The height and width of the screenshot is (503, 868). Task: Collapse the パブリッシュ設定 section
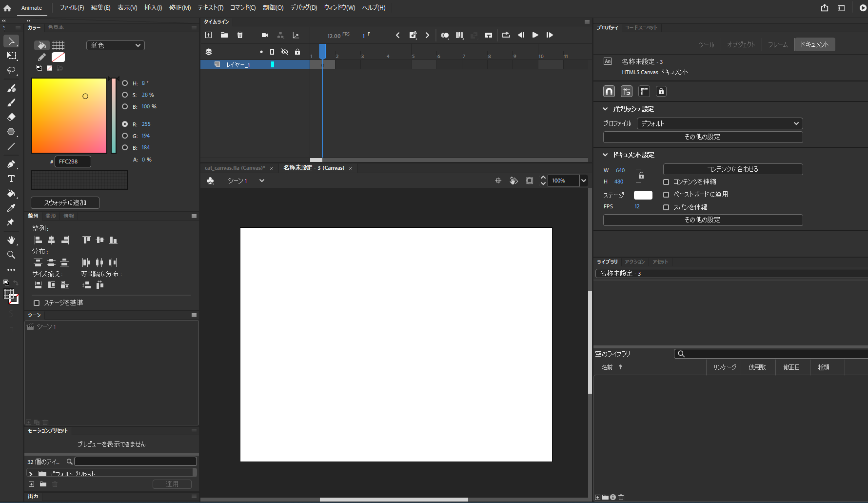coord(605,109)
